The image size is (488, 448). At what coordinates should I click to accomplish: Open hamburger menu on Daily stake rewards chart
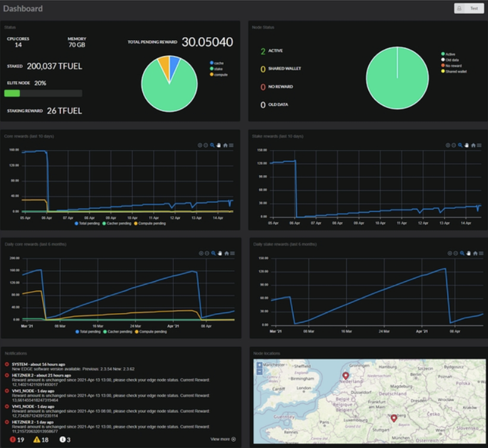[x=481, y=253]
